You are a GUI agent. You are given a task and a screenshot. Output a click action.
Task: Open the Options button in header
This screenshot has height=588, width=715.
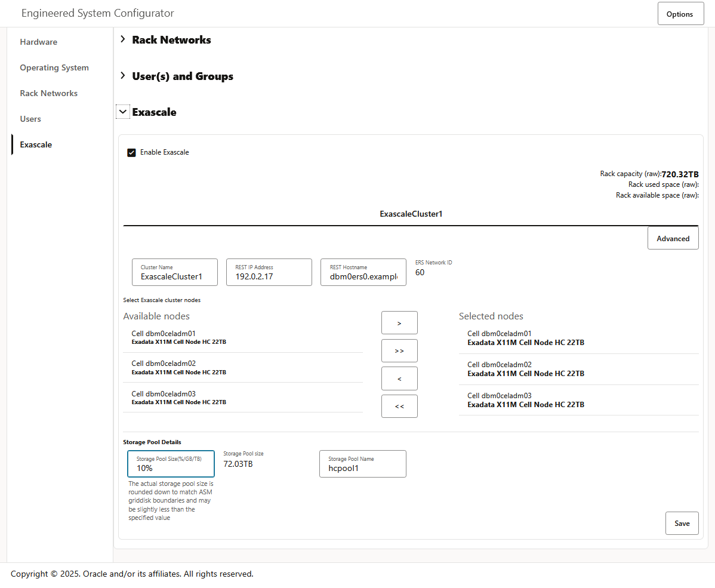tap(680, 14)
